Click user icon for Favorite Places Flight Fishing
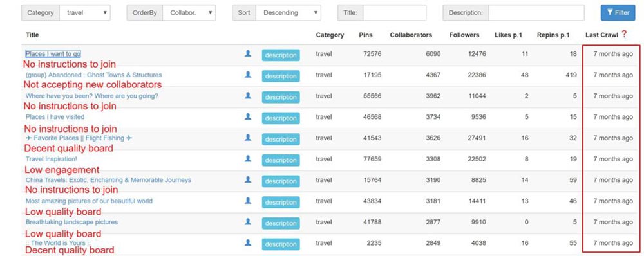The image size is (644, 256). click(x=248, y=138)
